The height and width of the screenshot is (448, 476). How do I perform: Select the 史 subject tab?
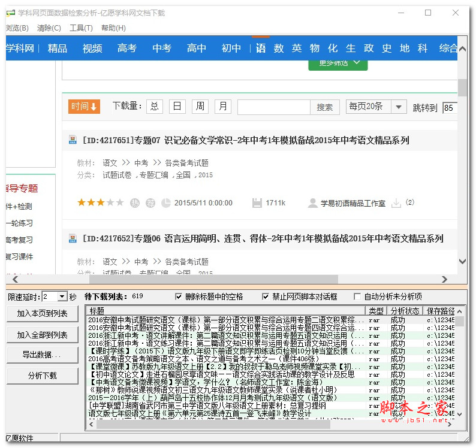click(x=387, y=49)
